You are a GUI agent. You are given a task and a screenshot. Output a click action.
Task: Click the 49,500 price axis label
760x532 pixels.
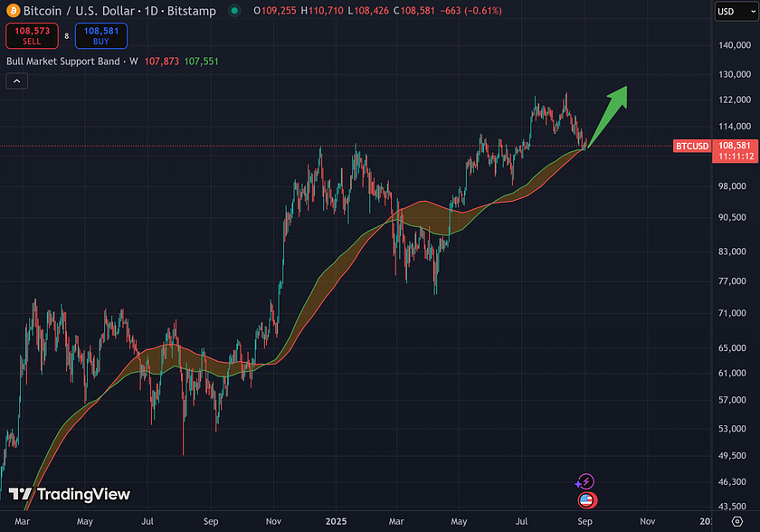tap(732, 455)
